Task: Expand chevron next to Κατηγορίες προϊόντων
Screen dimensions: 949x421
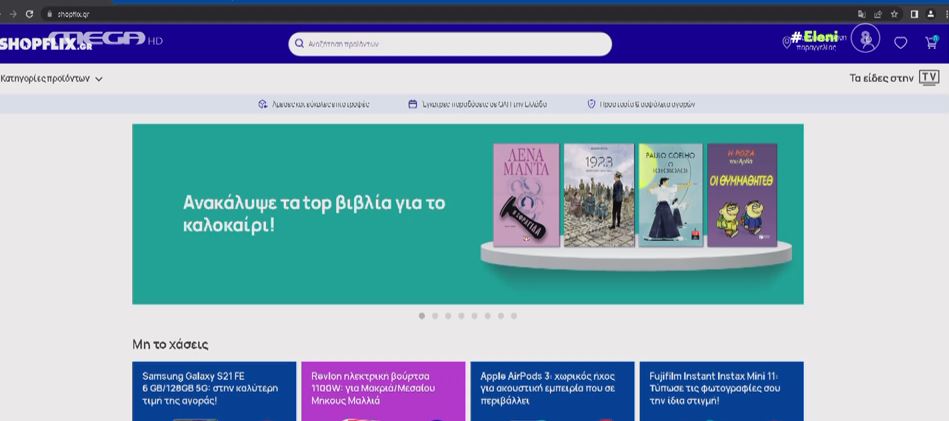Action: pos(99,79)
